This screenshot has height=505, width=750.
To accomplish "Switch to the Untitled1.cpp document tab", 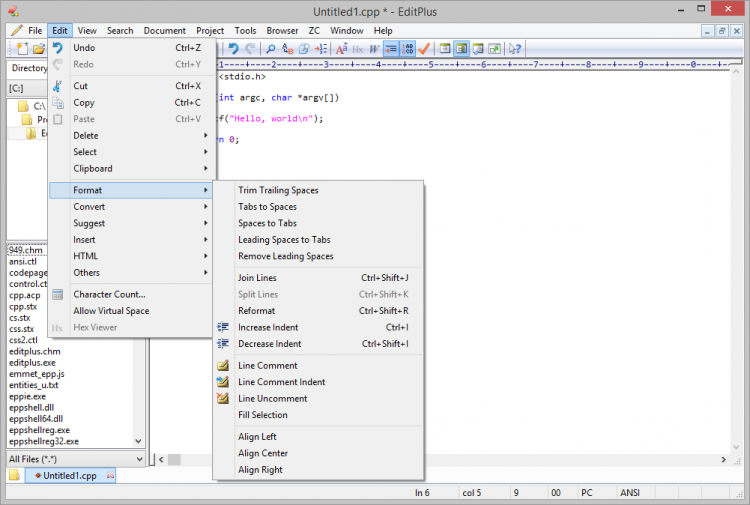I will (69, 476).
